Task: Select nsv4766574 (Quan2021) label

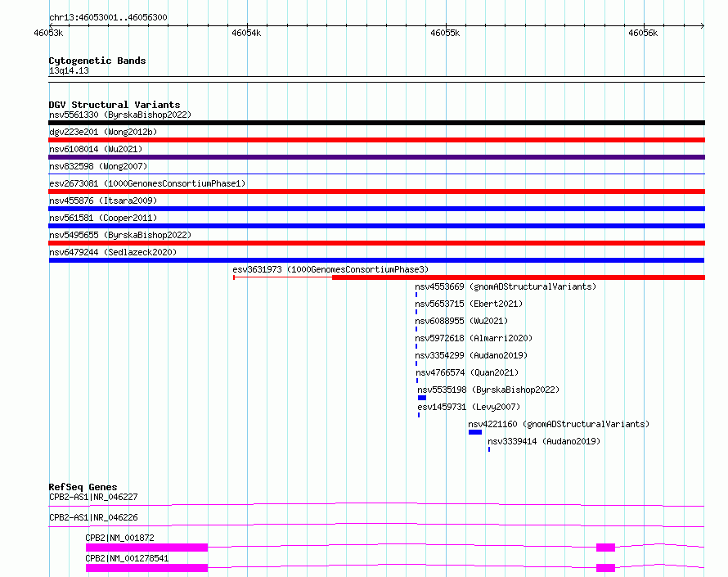Action: pos(467,372)
